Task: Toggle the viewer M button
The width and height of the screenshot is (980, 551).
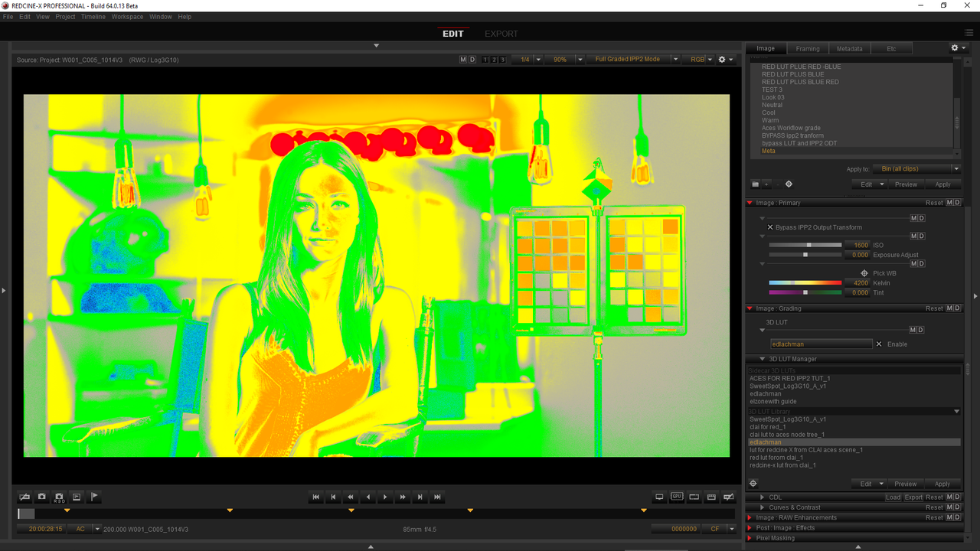Action: 463,59
